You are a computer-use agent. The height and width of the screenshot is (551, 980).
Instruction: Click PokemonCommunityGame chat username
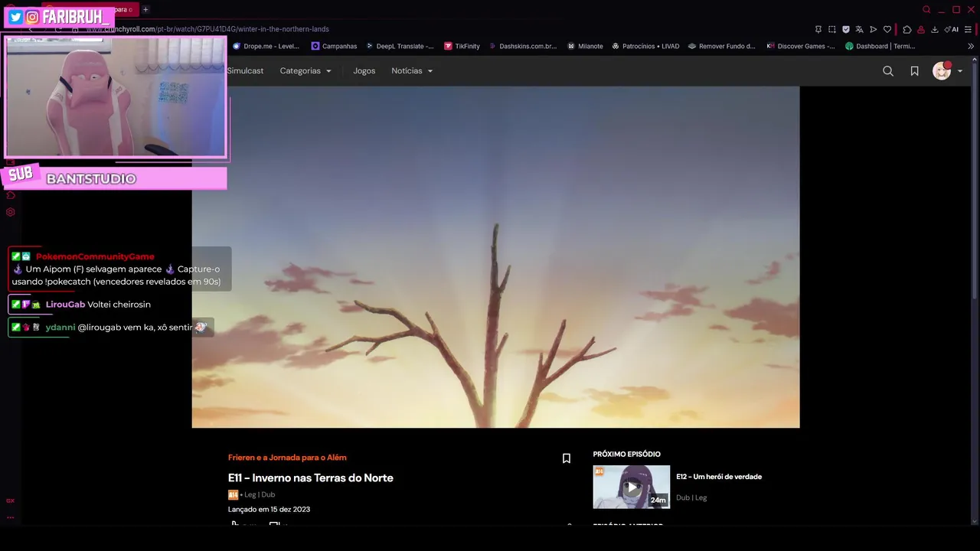tap(95, 256)
